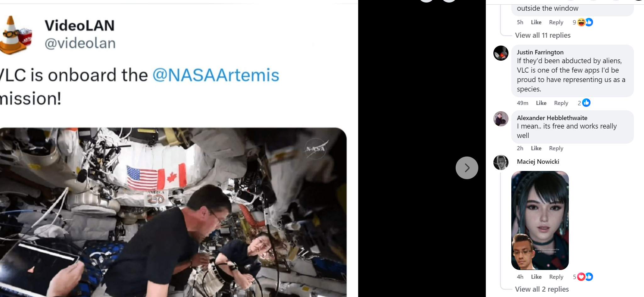Open the 49m timestamp on Justin's comment
The width and height of the screenshot is (644, 297).
coord(523,103)
